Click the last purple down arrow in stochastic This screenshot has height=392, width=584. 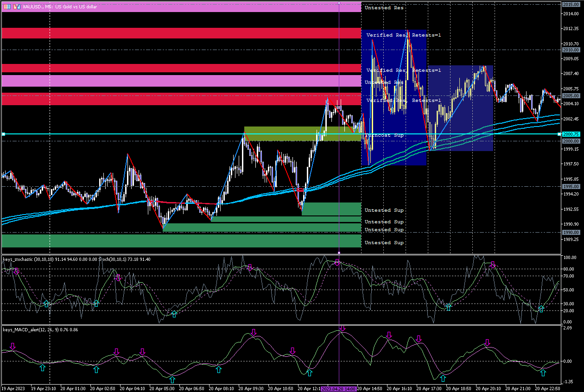click(492, 265)
